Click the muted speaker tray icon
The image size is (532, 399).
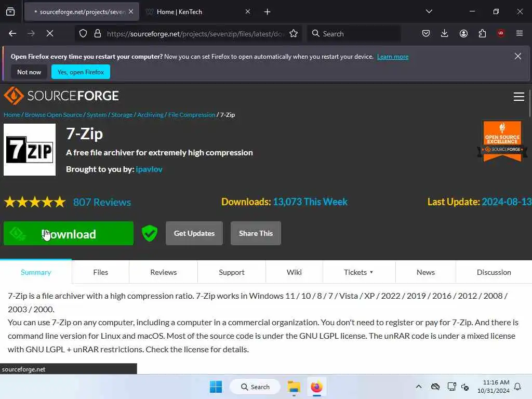point(465,387)
